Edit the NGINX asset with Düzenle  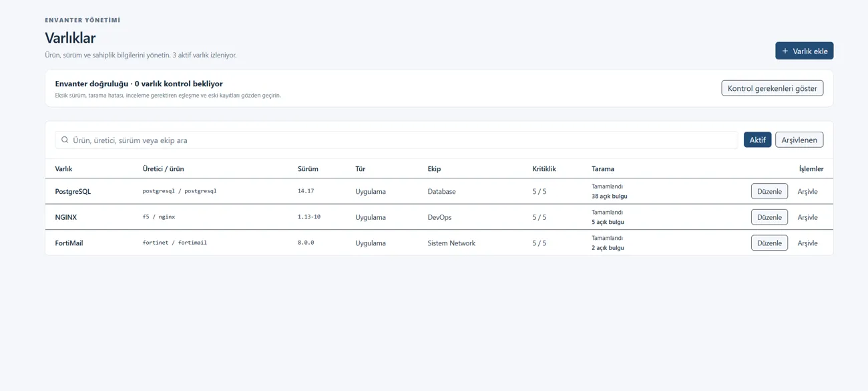[x=769, y=217]
